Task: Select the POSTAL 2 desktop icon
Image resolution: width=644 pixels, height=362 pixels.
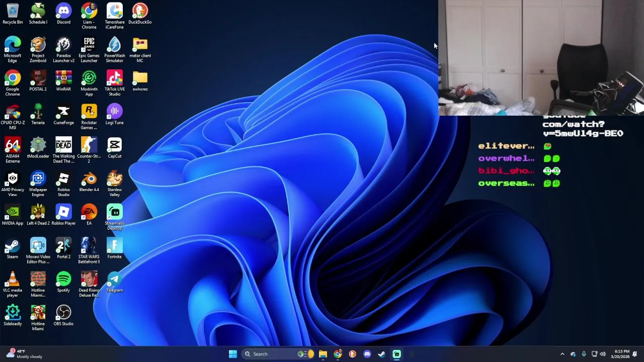Action: coord(38,81)
